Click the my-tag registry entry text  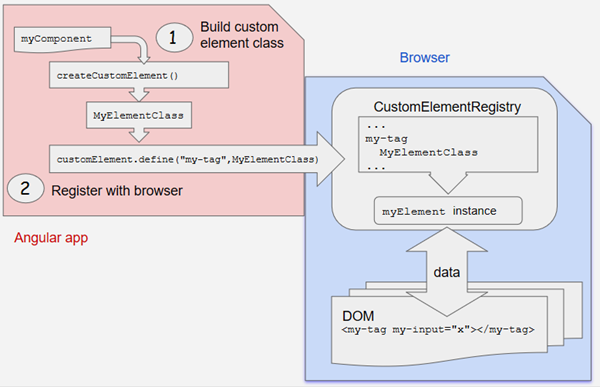(386, 139)
